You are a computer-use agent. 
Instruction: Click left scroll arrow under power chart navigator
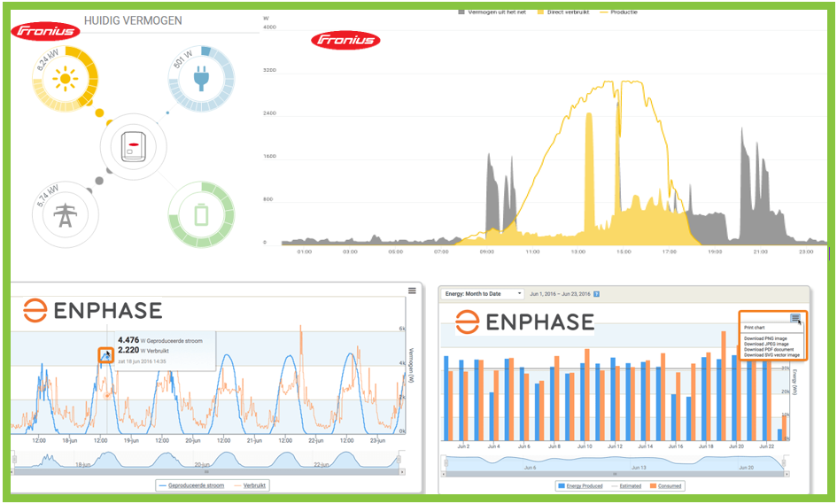coord(13,472)
